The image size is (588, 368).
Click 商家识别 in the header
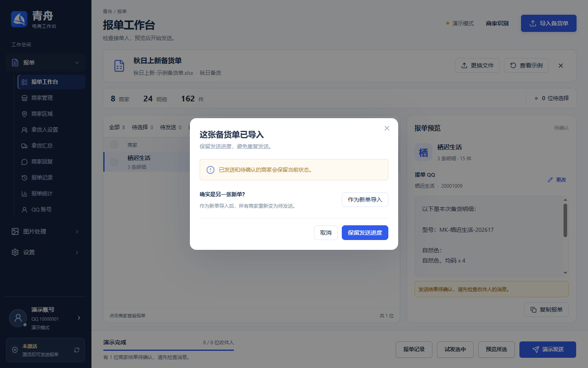coord(497,23)
